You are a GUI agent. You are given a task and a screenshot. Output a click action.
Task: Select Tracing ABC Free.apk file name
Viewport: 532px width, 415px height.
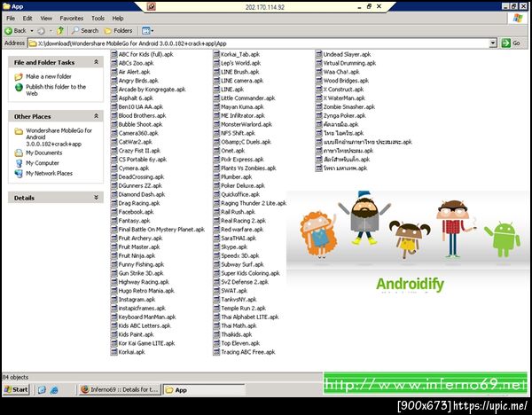tap(248, 352)
